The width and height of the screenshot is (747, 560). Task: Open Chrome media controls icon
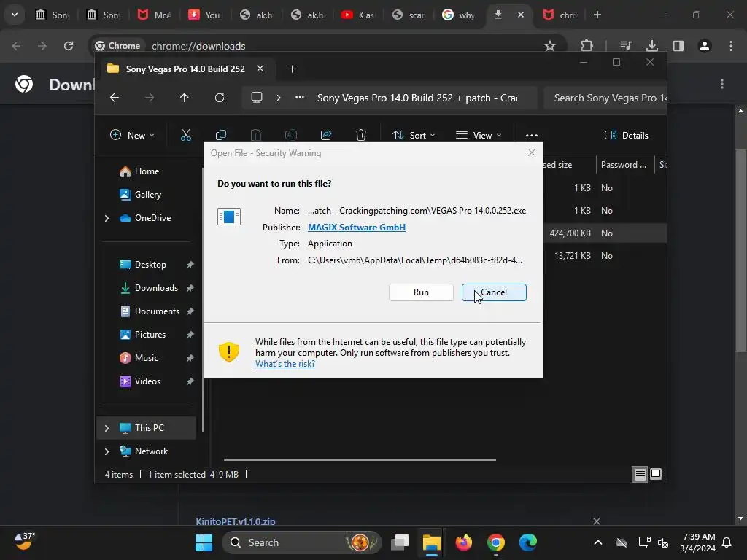(x=626, y=46)
